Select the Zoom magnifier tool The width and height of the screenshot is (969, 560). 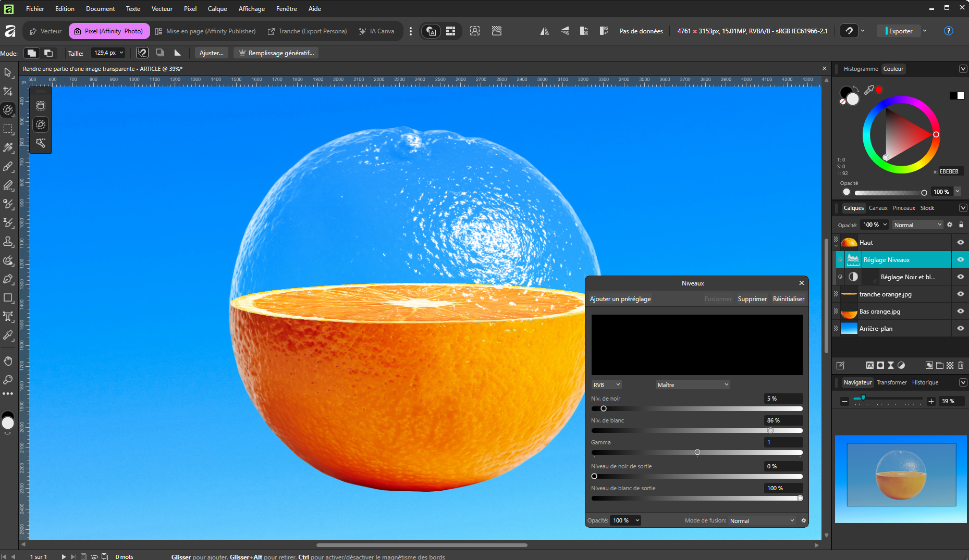coord(8,380)
